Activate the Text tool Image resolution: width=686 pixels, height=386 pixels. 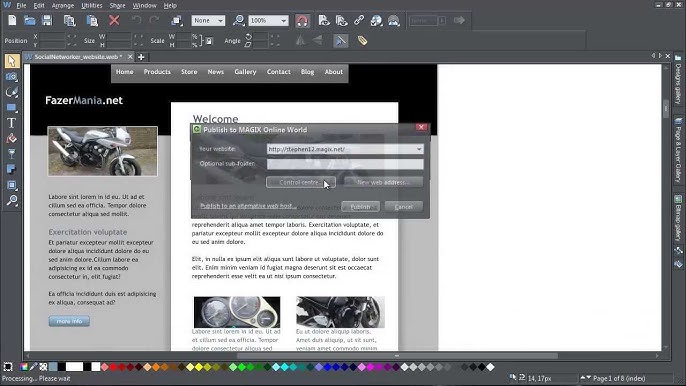[x=12, y=123]
